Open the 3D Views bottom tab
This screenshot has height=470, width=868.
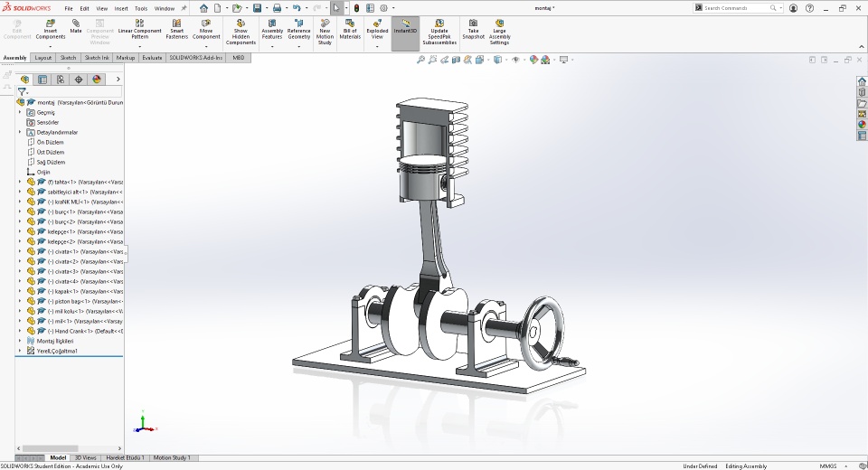(86, 458)
